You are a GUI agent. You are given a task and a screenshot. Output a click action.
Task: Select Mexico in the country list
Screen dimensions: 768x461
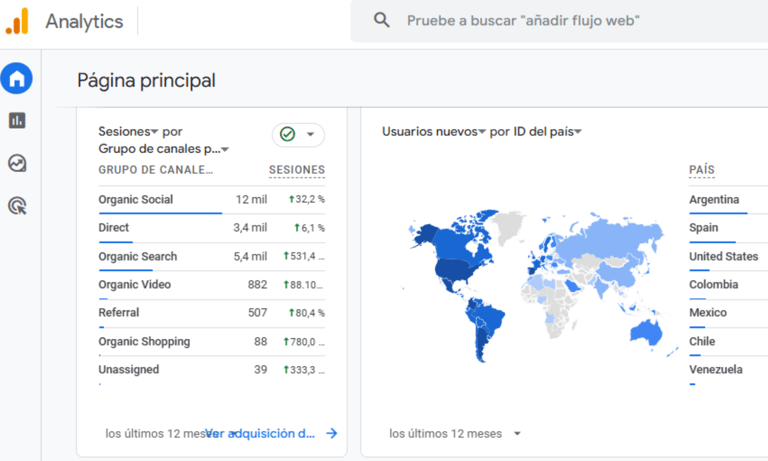point(708,313)
